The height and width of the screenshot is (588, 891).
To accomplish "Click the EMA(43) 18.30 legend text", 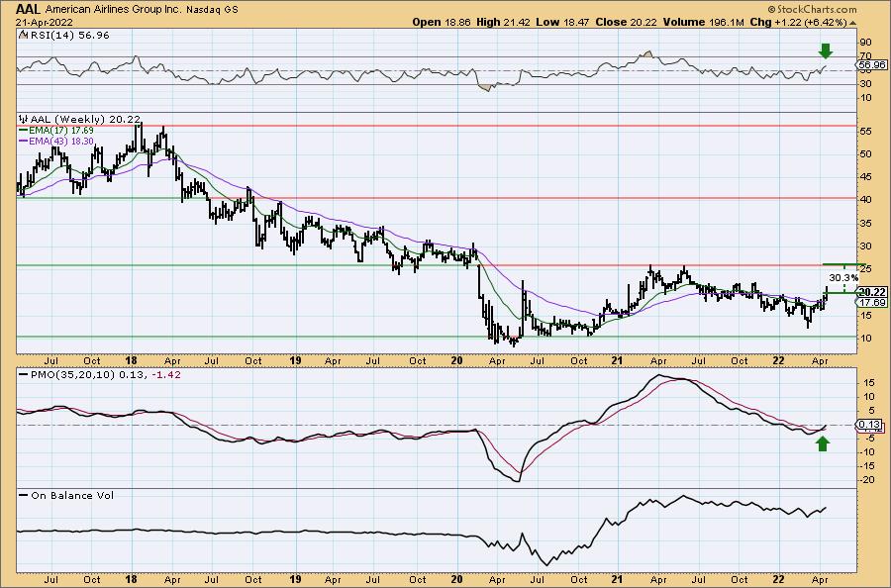I will click(x=61, y=141).
